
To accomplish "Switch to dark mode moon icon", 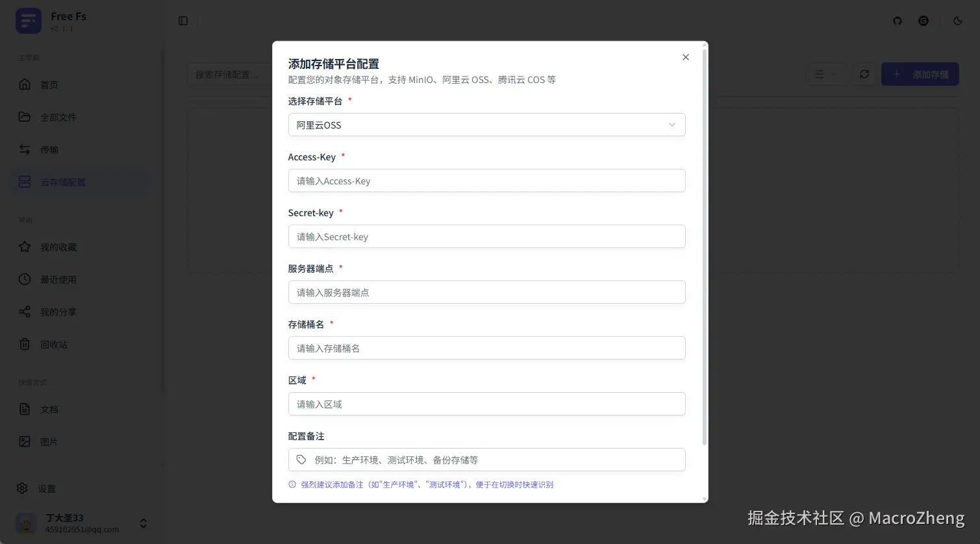I will click(x=958, y=21).
